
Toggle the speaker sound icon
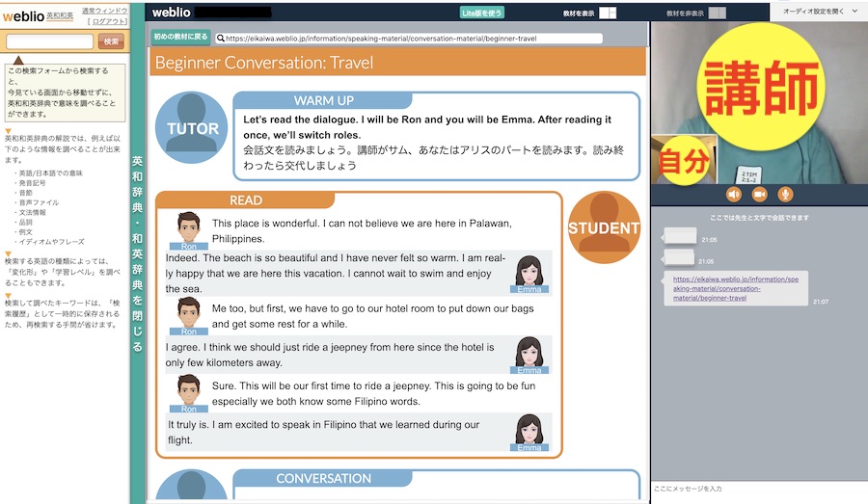pos(733,194)
